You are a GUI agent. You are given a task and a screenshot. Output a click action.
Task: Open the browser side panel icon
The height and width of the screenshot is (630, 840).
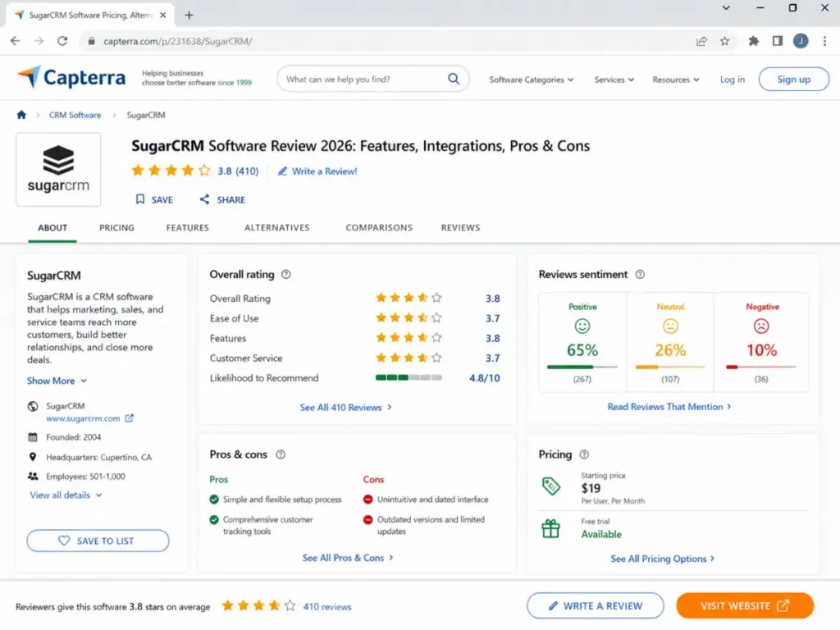coord(778,41)
